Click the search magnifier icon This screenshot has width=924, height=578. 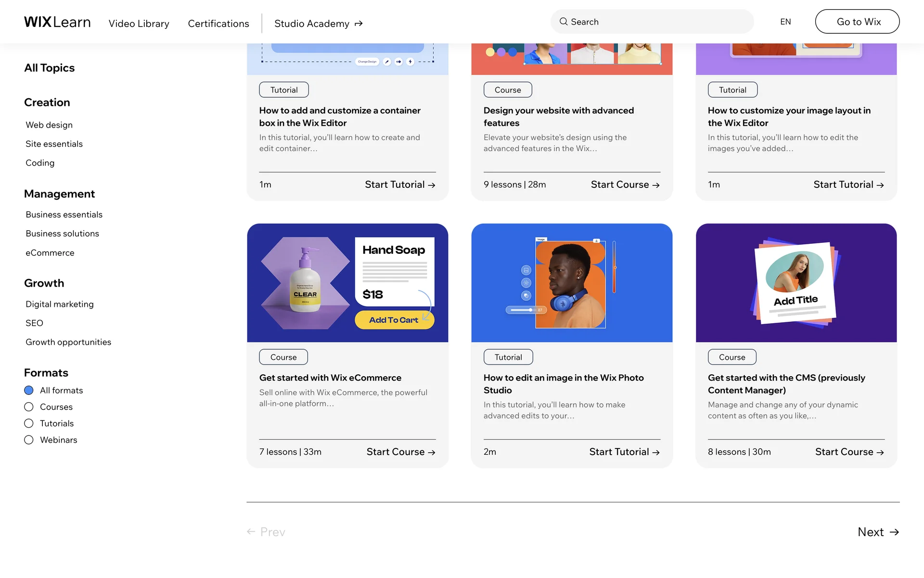click(563, 22)
